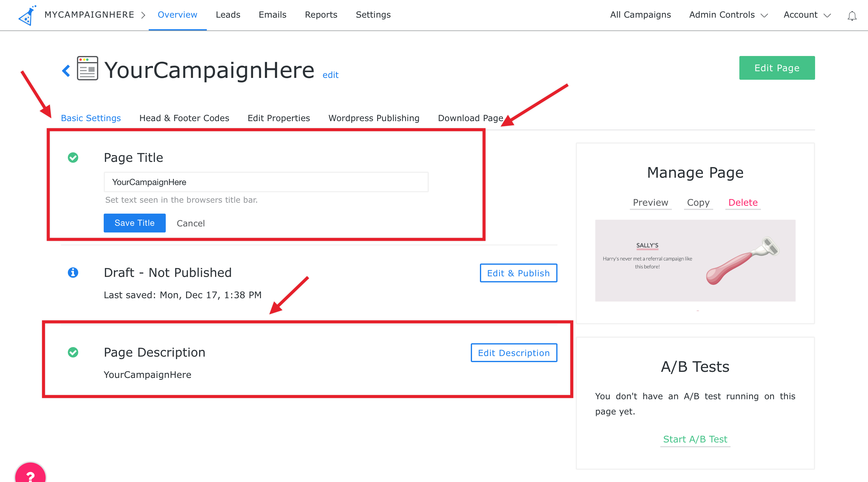Cancel the page title edit
868x482 pixels.
pos(191,223)
